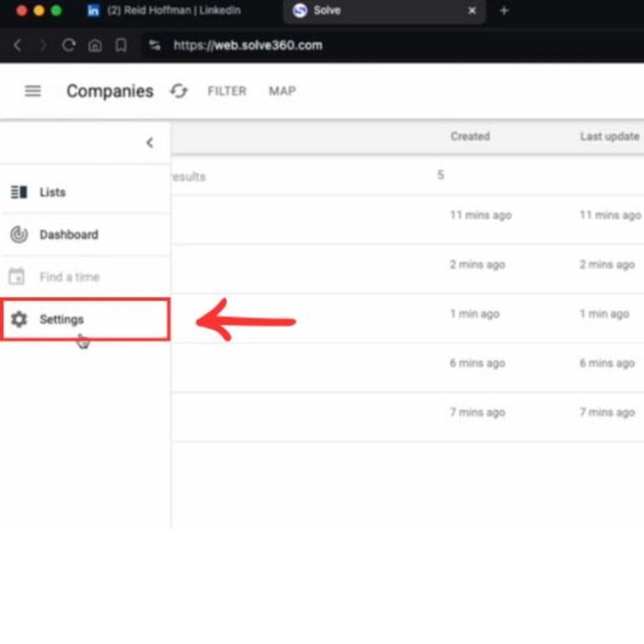
Task: Switch to the Solve browser tab
Action: (x=384, y=10)
